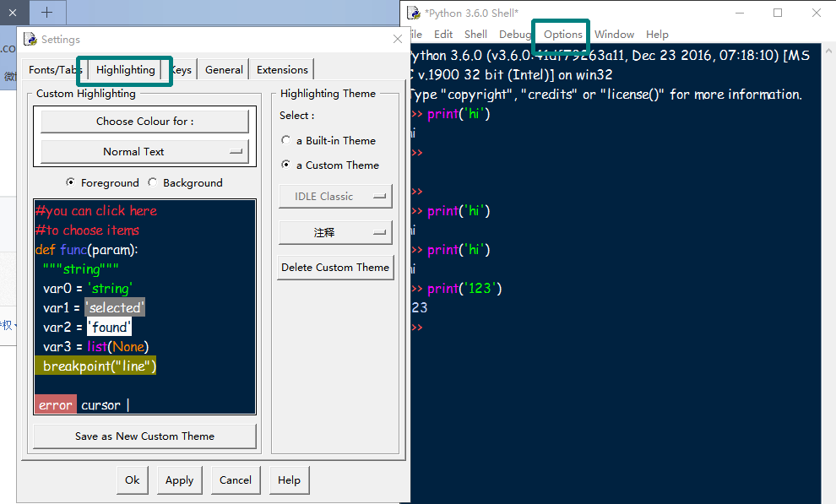
Task: Maximize the Python Shell window
Action: pos(778,13)
